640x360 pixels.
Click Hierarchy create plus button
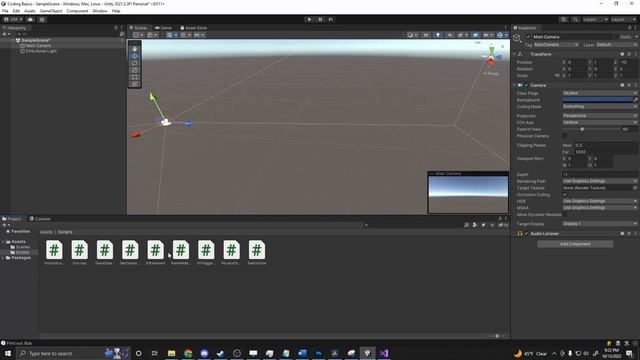click(x=5, y=34)
